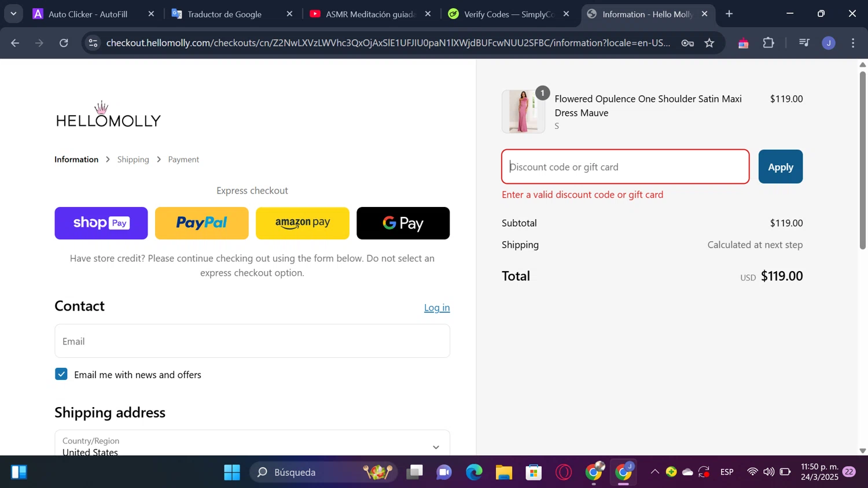The width and height of the screenshot is (868, 488).
Task: Bookmark this page with star icon
Action: (709, 43)
